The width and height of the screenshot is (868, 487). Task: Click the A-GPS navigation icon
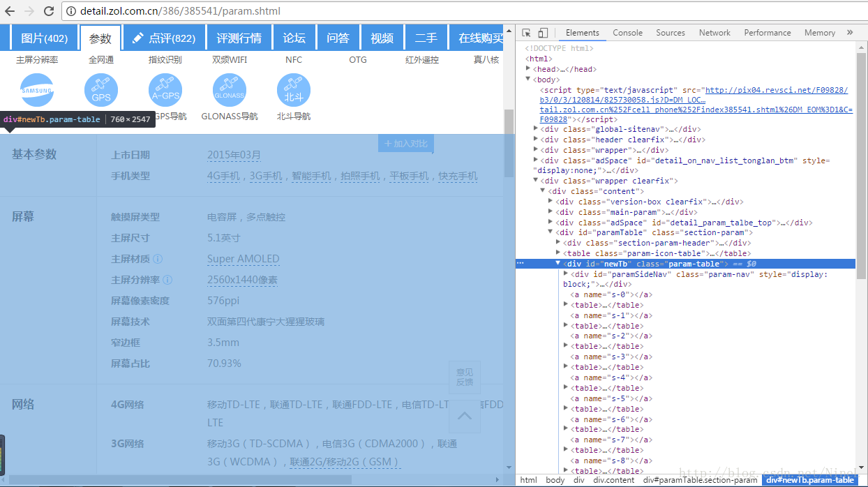pos(165,91)
